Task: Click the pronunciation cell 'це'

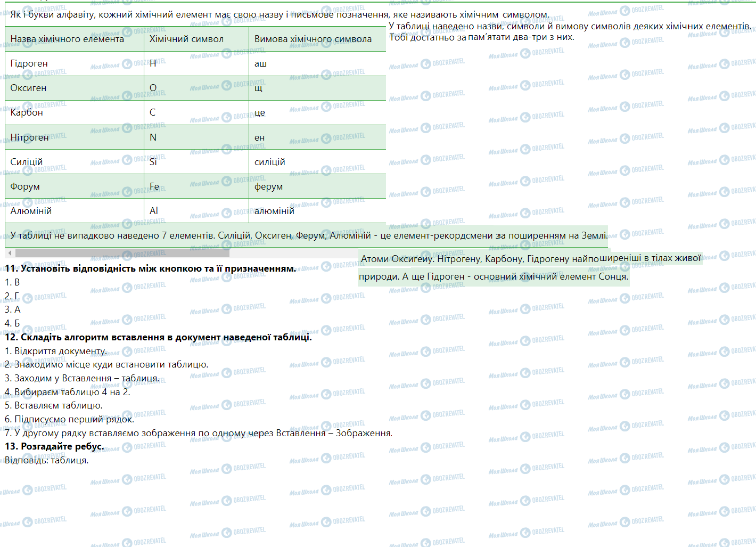Action: coord(317,112)
